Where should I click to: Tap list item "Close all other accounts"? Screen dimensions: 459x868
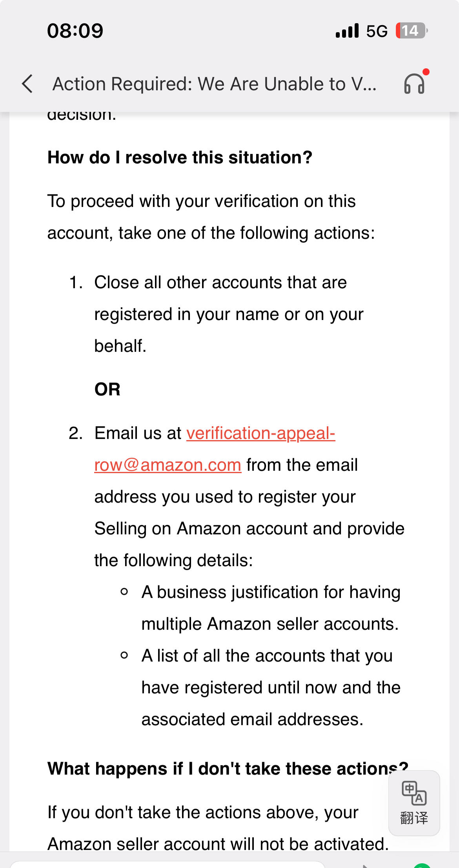click(229, 314)
